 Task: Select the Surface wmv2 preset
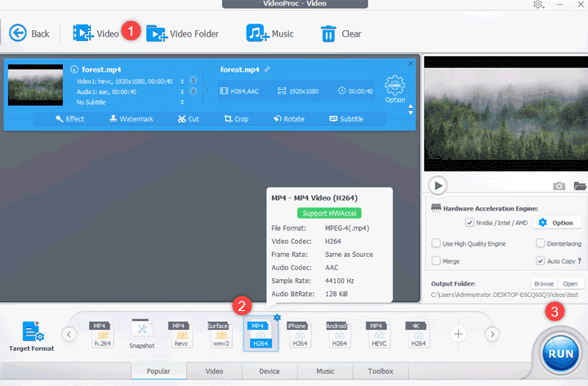[220, 335]
